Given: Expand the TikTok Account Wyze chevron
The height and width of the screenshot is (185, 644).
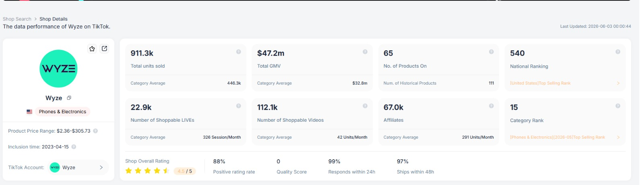Looking at the screenshot, I should (101, 167).
